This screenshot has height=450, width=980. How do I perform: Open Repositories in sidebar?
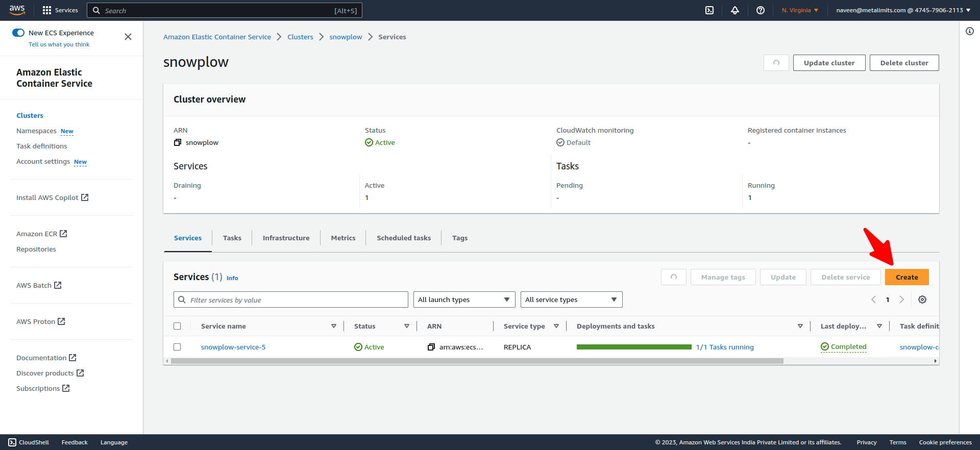pyautogui.click(x=36, y=249)
